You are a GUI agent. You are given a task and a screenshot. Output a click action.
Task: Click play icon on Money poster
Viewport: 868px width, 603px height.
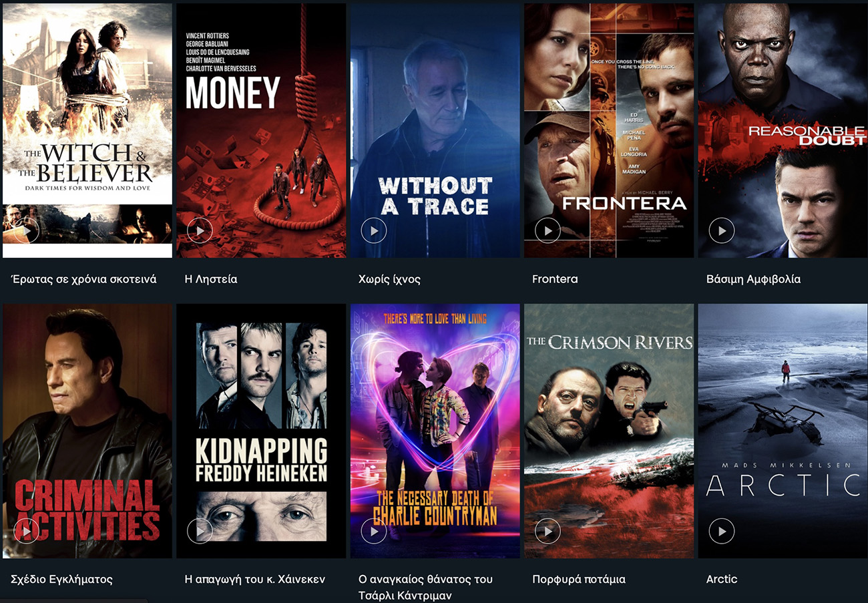(x=200, y=231)
